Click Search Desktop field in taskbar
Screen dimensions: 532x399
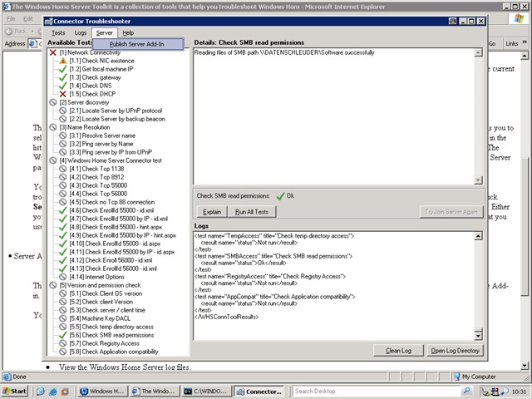point(376,392)
